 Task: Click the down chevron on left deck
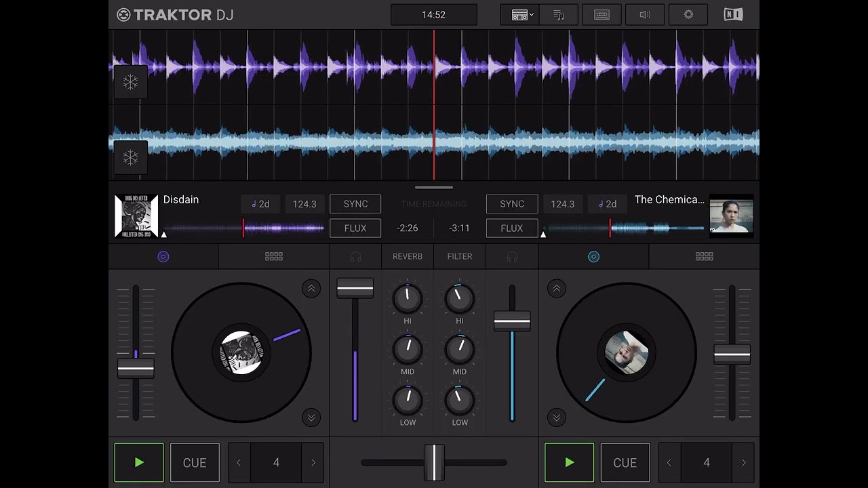311,418
